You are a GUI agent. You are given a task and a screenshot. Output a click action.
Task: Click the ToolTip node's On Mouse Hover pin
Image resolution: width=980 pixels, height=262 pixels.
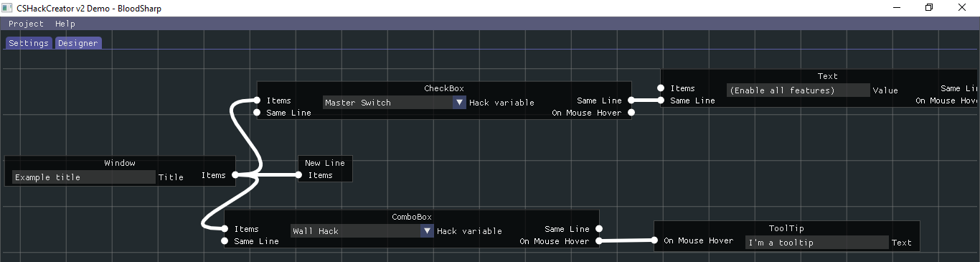(x=654, y=241)
